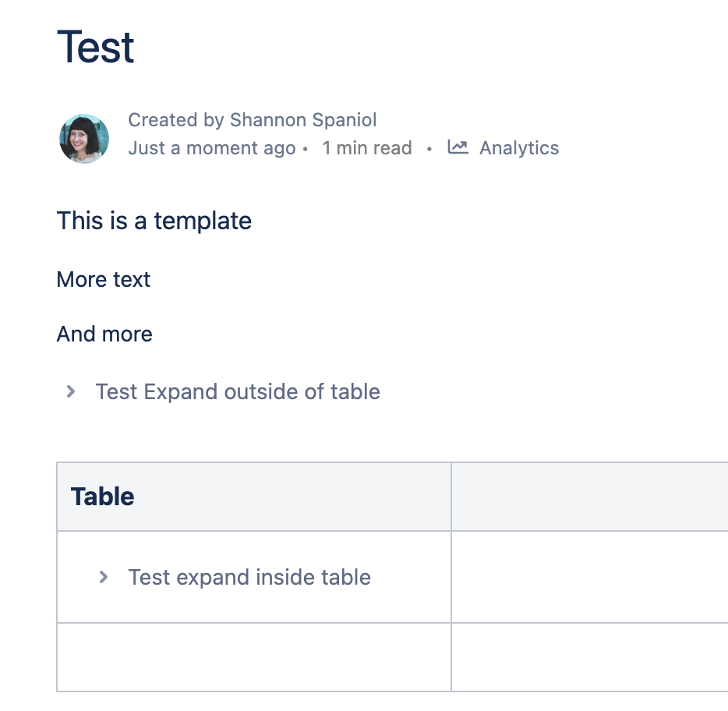Click the 'Created by' byline text
This screenshot has width=728, height=711.
coord(176,120)
